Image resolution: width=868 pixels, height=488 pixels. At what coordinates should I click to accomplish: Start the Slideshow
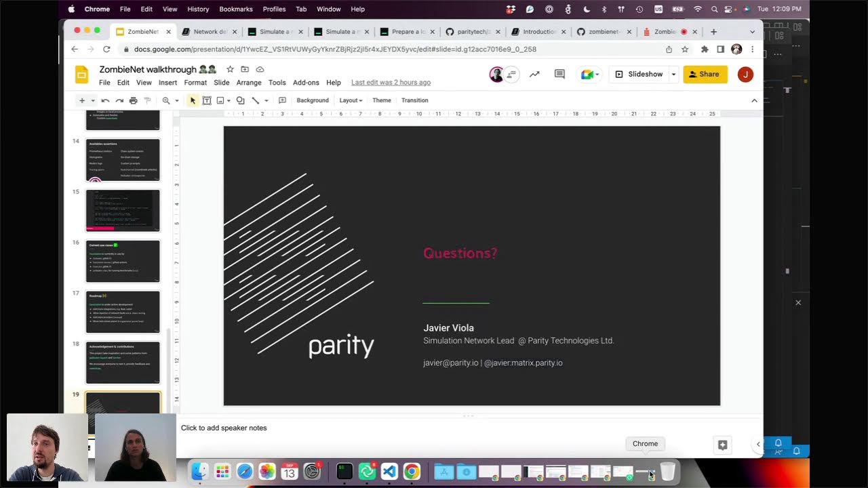click(639, 75)
